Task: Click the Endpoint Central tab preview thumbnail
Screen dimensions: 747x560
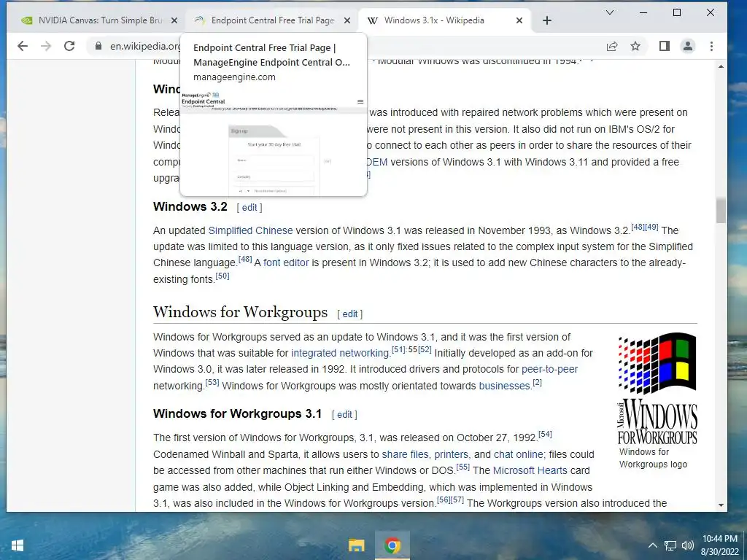Action: (x=274, y=144)
